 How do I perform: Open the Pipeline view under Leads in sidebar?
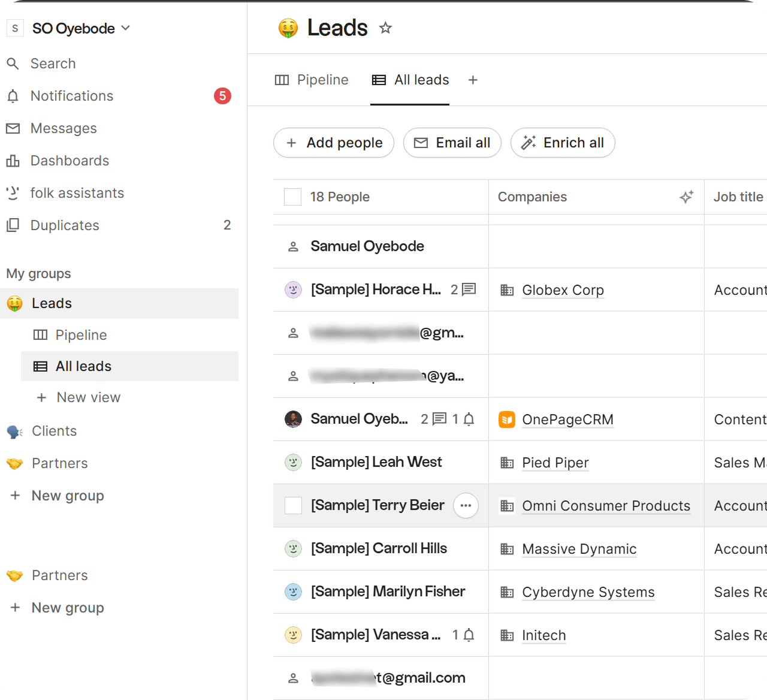click(81, 335)
